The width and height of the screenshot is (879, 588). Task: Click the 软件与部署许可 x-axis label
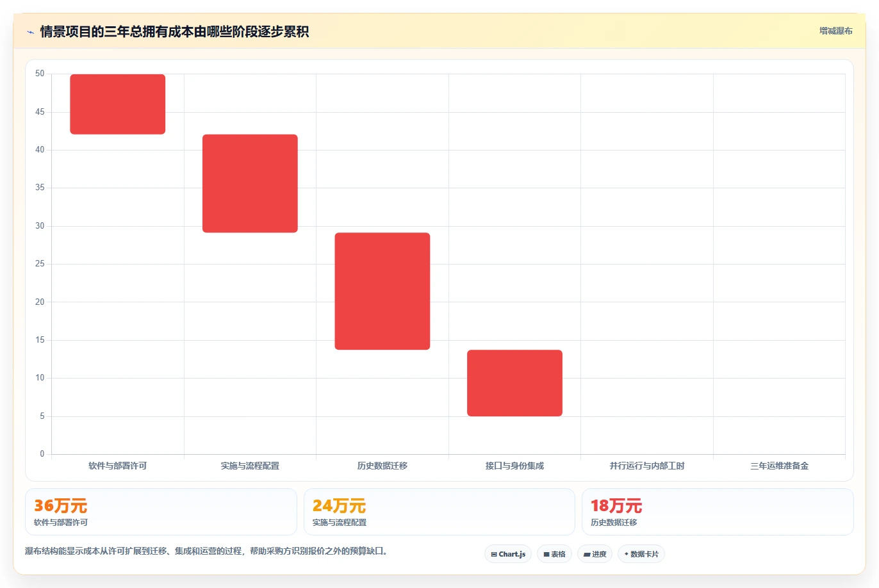(x=118, y=466)
